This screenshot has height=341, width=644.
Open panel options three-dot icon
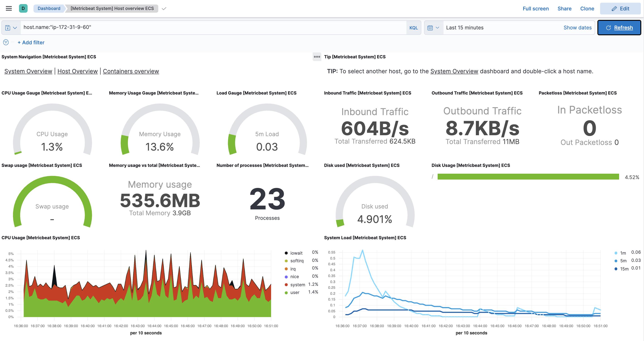(x=317, y=57)
